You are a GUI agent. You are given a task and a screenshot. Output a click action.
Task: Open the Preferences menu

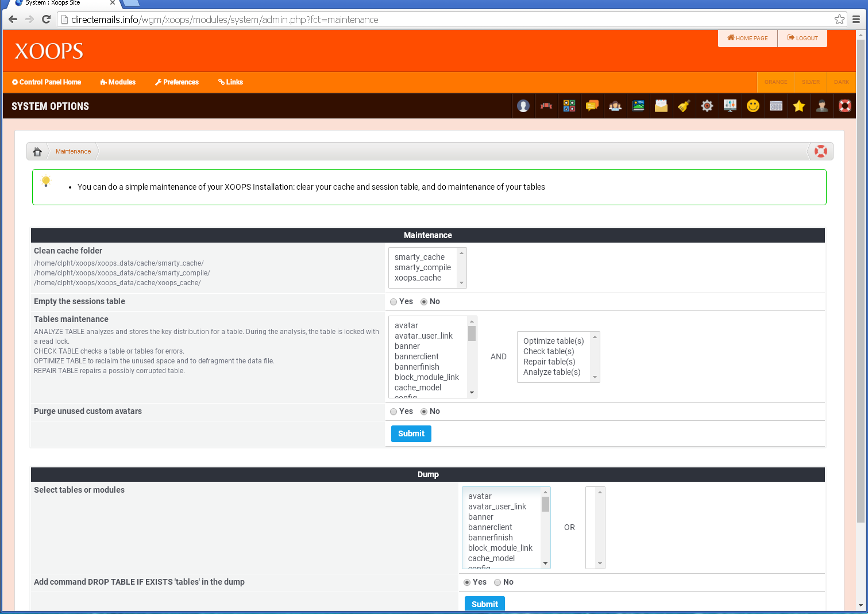click(177, 82)
